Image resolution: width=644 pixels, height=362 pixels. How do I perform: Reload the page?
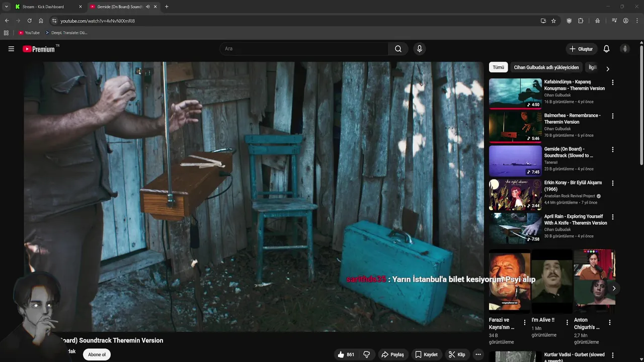pos(29,21)
